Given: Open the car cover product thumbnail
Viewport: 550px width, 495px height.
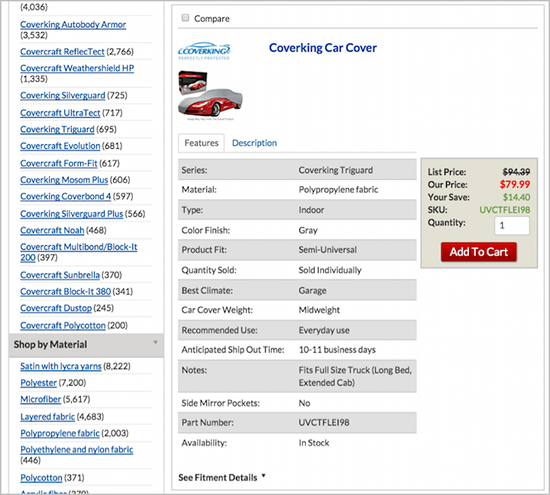Looking at the screenshot, I should [x=210, y=95].
